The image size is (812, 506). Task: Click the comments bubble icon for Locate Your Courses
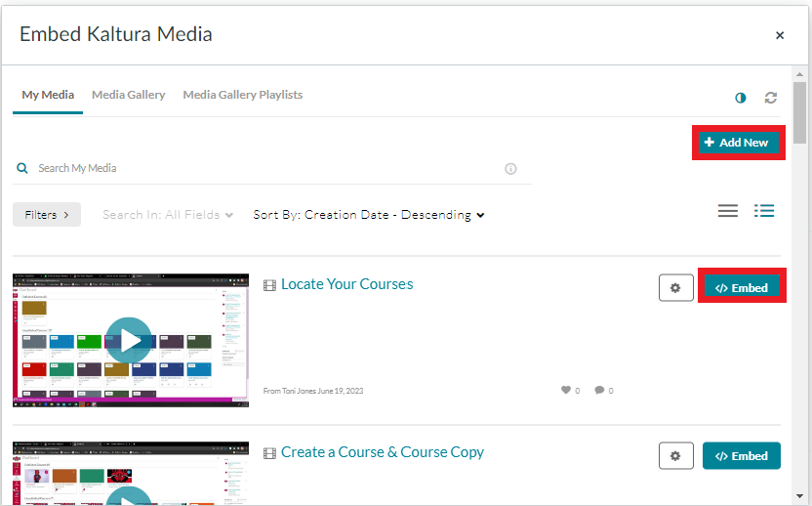pos(599,390)
